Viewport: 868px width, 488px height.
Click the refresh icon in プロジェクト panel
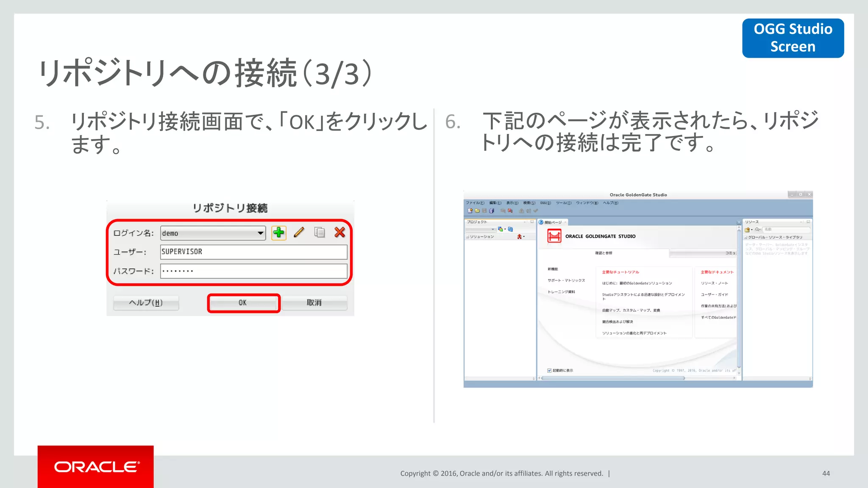pos(510,229)
